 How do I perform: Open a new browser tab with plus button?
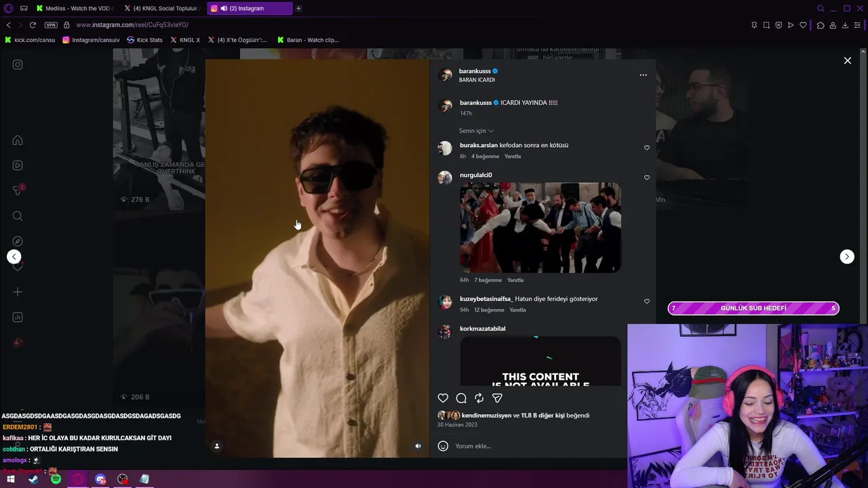[298, 8]
